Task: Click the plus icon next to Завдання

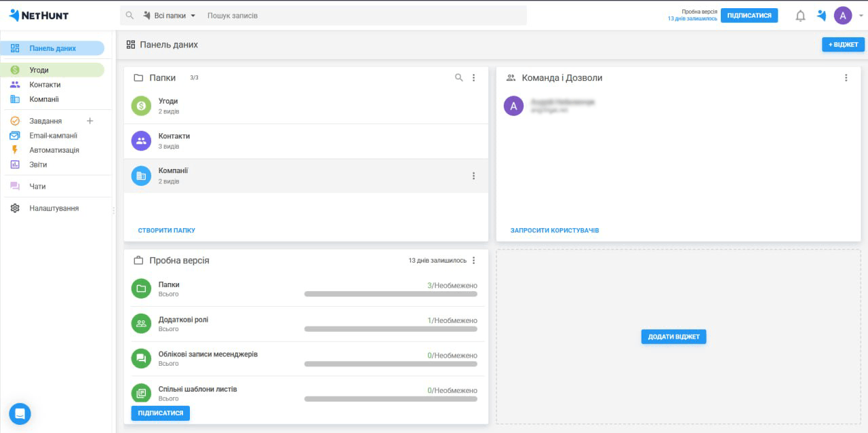Action: pos(90,121)
